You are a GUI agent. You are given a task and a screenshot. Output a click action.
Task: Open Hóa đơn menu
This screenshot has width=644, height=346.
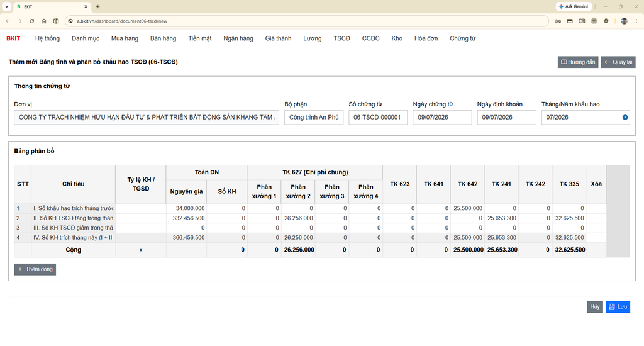pyautogui.click(x=426, y=38)
